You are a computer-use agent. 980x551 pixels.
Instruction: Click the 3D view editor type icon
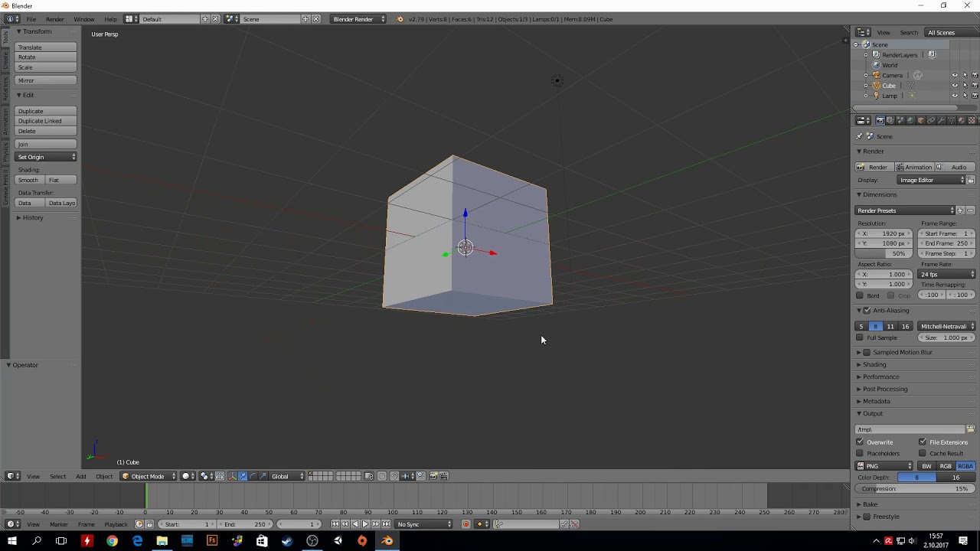click(11, 476)
